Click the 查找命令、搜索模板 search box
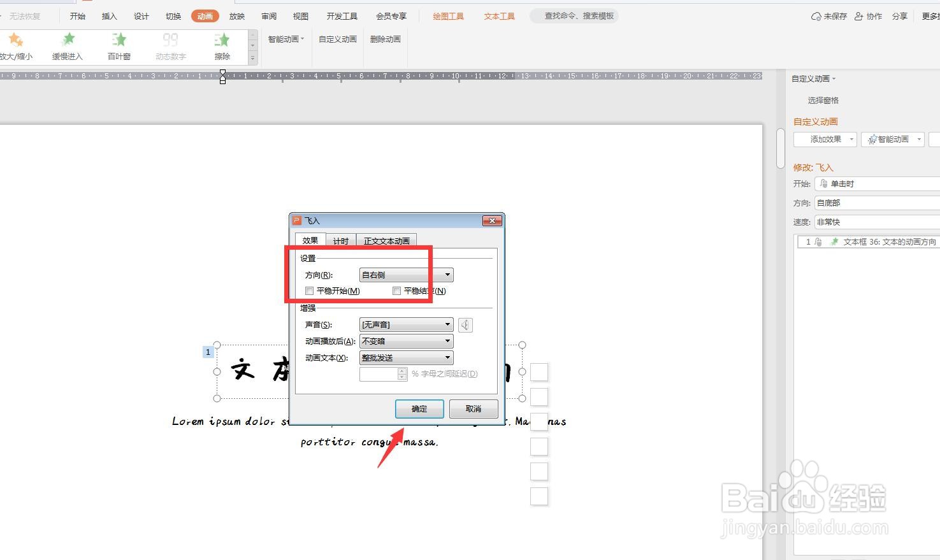 click(574, 16)
